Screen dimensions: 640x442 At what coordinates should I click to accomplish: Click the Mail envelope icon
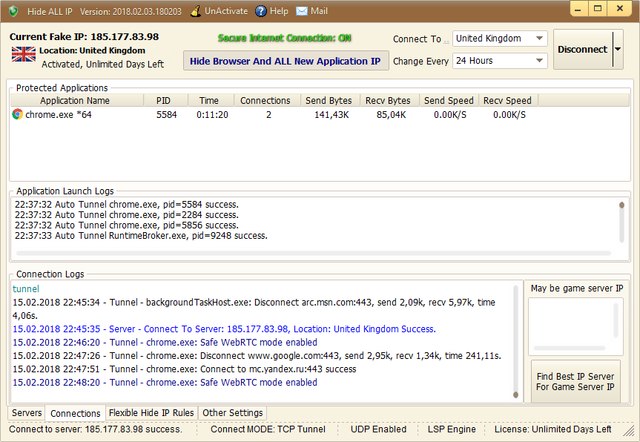(302, 11)
